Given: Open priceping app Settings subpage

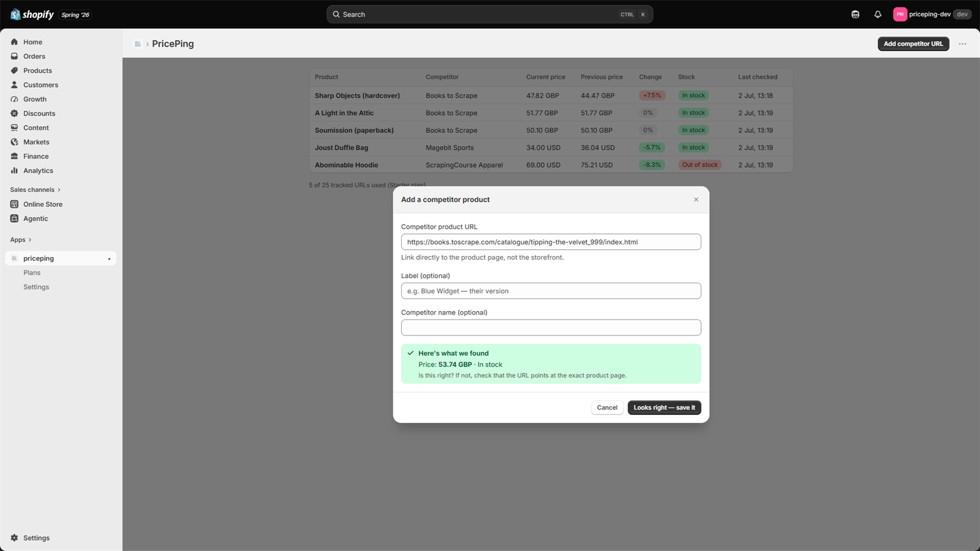Looking at the screenshot, I should tap(36, 287).
